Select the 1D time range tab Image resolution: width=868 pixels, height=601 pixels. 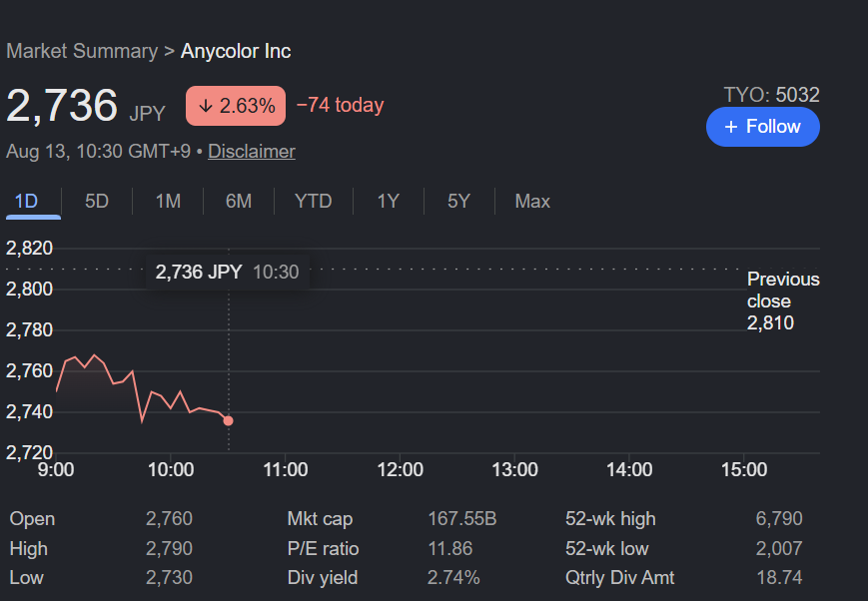click(x=26, y=201)
